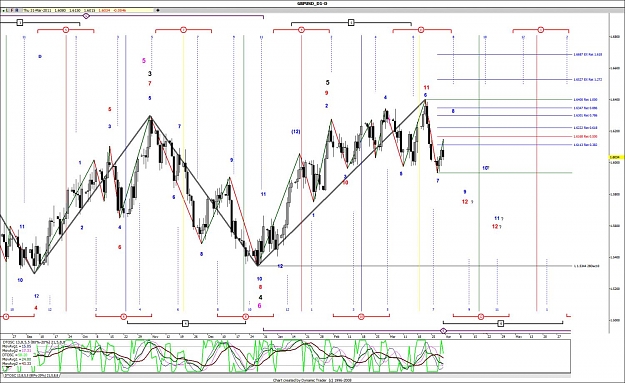625x383 pixels.
Task: Select the red wave label 7
Action: [x=150, y=83]
